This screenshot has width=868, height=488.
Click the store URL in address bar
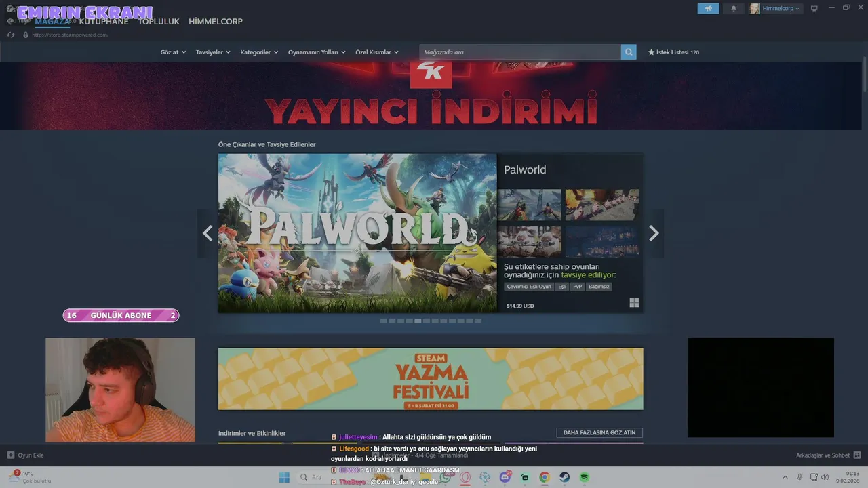(x=70, y=35)
